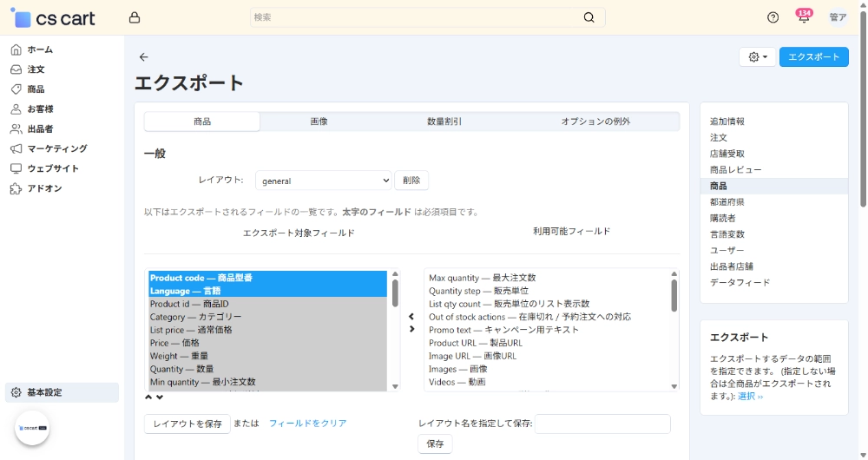Open the 管ア user account menu

838,17
